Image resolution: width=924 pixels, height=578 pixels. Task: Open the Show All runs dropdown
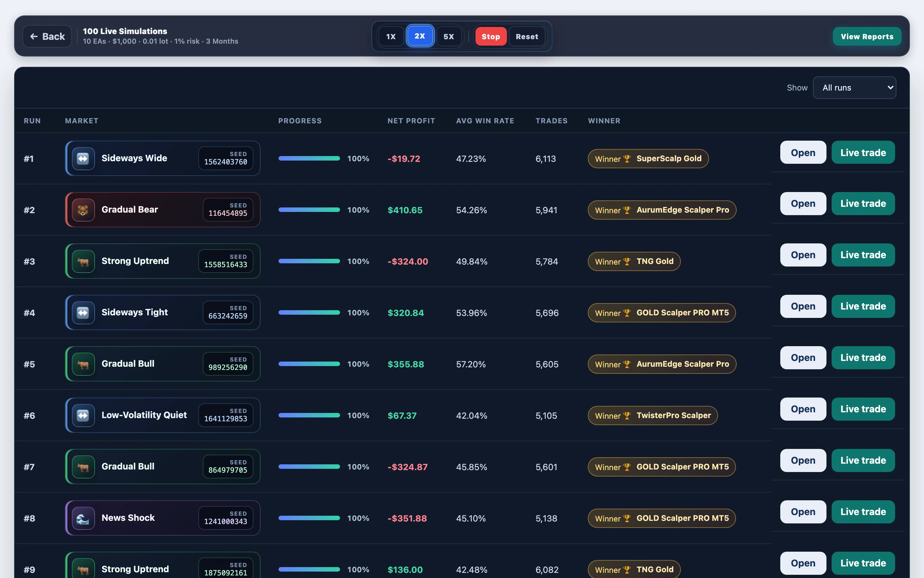(854, 88)
